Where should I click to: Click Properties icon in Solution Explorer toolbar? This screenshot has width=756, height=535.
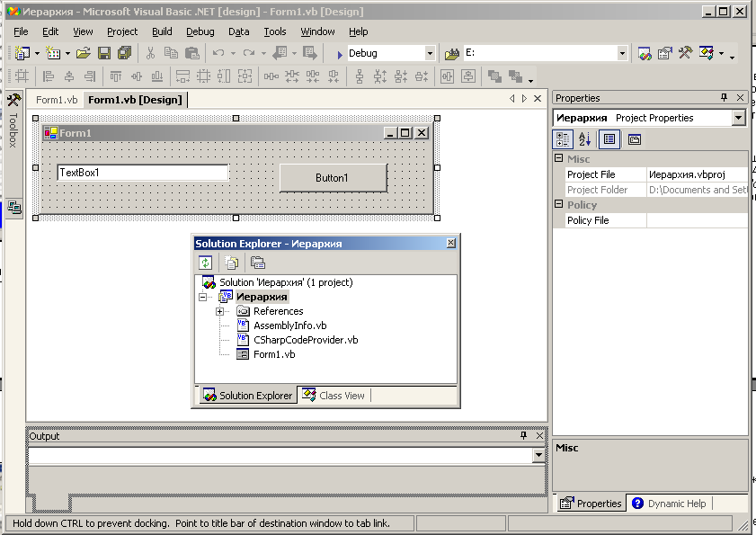(x=258, y=263)
